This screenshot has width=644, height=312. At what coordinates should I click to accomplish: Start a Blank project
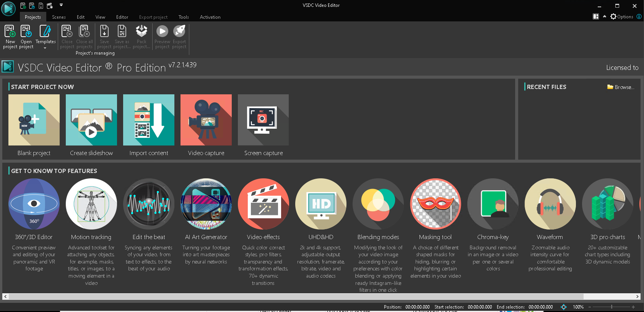34,120
